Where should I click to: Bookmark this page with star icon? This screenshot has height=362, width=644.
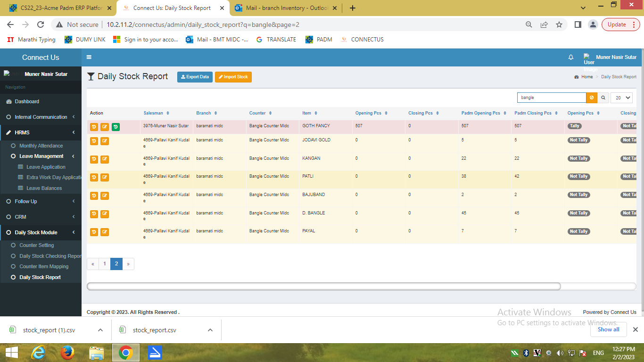tap(559, 25)
